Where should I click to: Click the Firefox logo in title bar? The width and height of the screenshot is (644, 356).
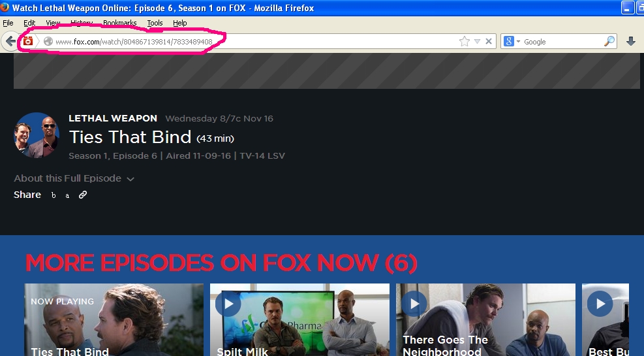click(x=5, y=7)
